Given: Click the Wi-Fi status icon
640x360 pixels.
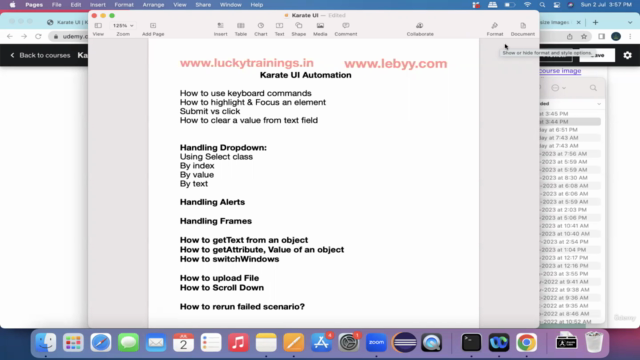Looking at the screenshot, I should tap(527, 5).
